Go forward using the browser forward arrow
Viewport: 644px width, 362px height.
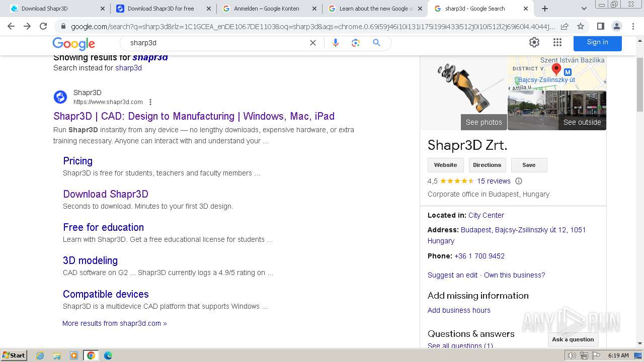tap(27, 26)
